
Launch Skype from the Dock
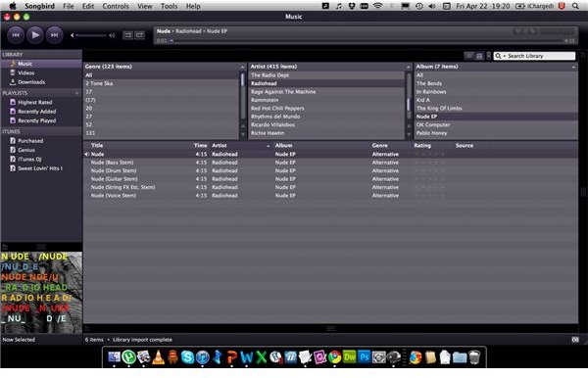coord(187,357)
